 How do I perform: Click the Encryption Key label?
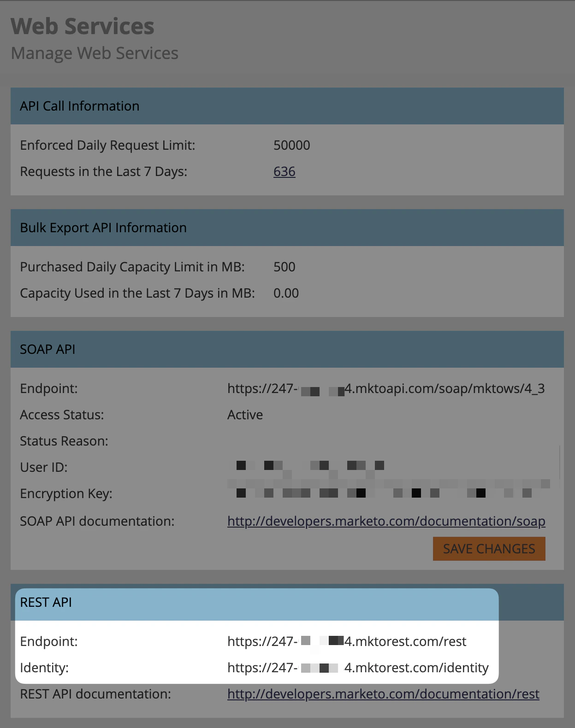pyautogui.click(x=66, y=493)
